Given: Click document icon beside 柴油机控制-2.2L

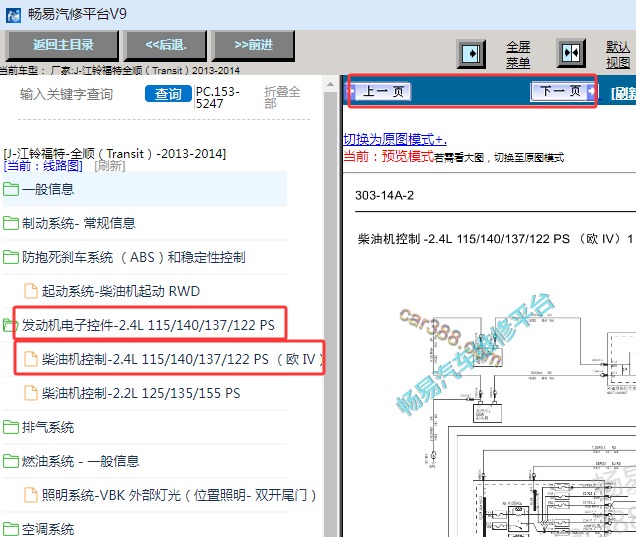Looking at the screenshot, I should click(x=31, y=393).
